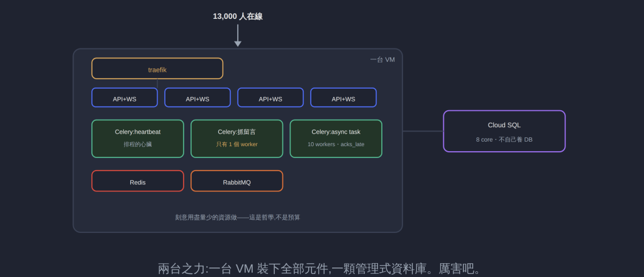The image size is (644, 277).
Task: Click the "兩台之力" caption at the bottom
Action: pos(319,269)
